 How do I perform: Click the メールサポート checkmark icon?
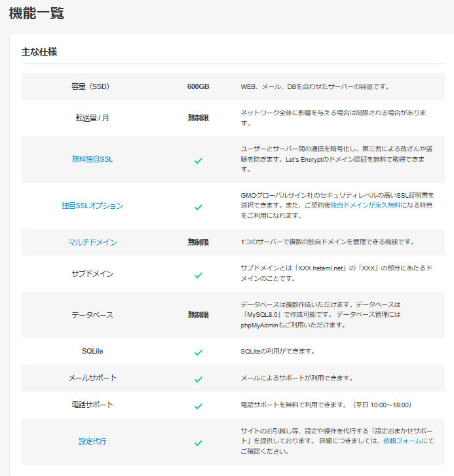(x=198, y=378)
